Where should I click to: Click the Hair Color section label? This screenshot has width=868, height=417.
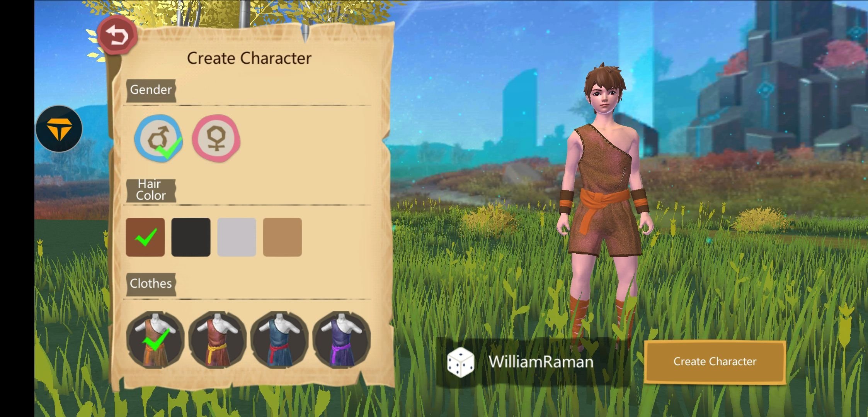[x=151, y=190]
